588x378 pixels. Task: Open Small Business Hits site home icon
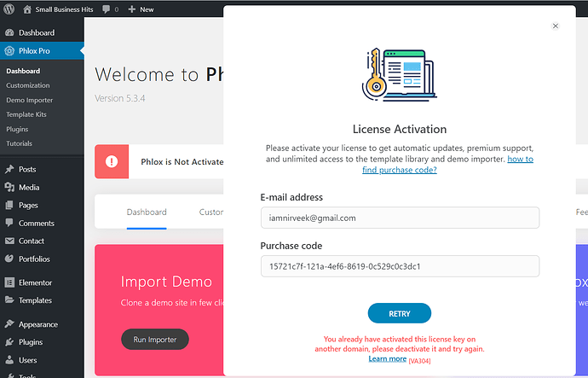(x=27, y=9)
